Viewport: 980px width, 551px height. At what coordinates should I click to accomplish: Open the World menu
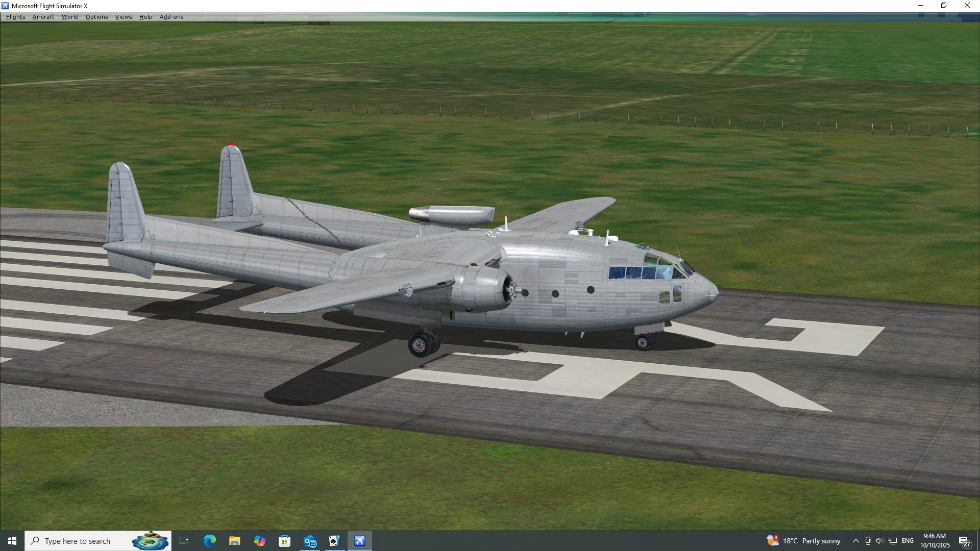[x=70, y=17]
